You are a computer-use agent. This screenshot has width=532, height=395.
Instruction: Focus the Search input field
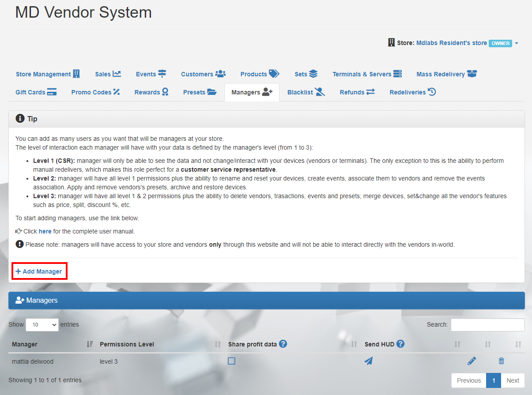click(487, 325)
